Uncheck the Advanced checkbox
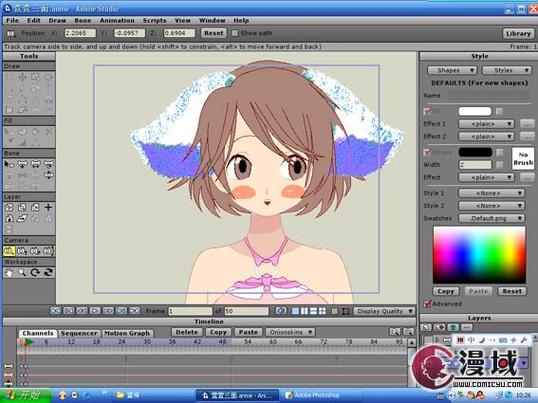This screenshot has height=403, width=538. (x=428, y=304)
